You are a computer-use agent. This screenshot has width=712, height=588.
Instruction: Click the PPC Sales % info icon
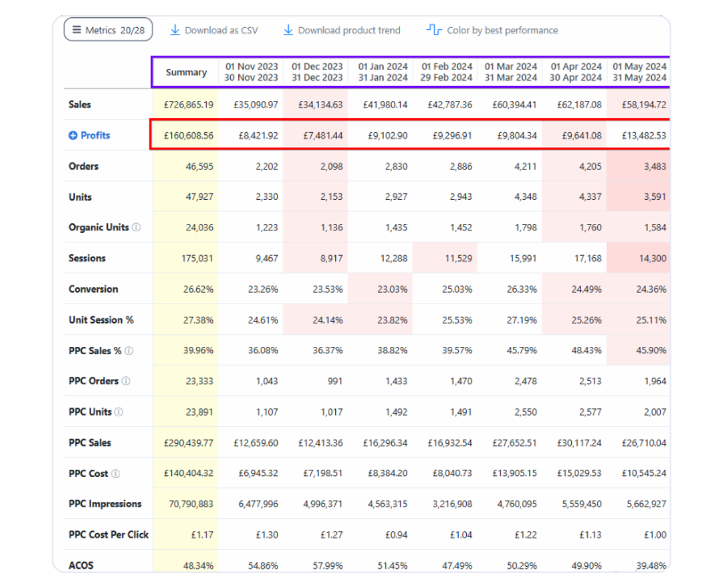[x=129, y=351]
